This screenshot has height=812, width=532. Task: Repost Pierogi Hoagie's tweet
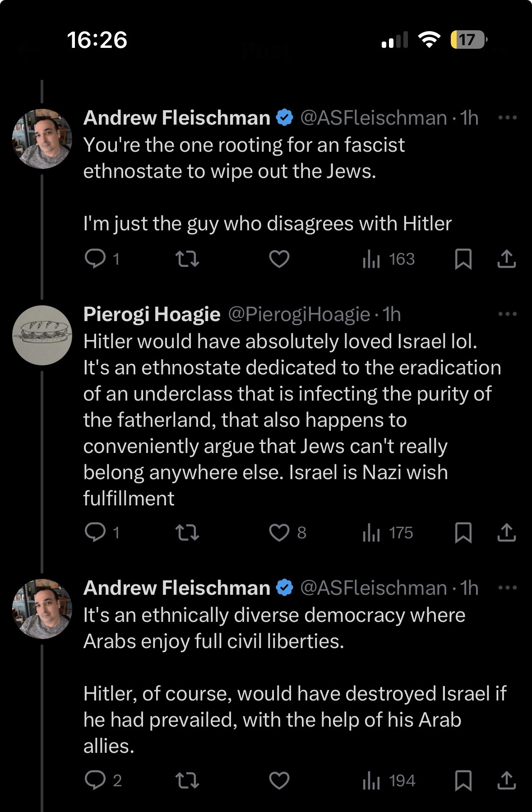[x=187, y=532]
